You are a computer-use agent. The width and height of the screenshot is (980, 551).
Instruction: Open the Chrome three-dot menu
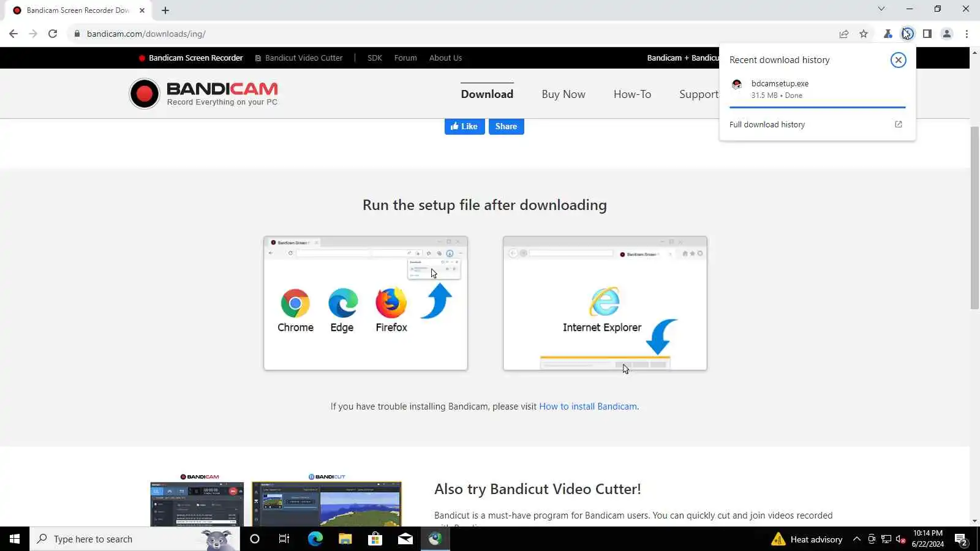click(967, 34)
